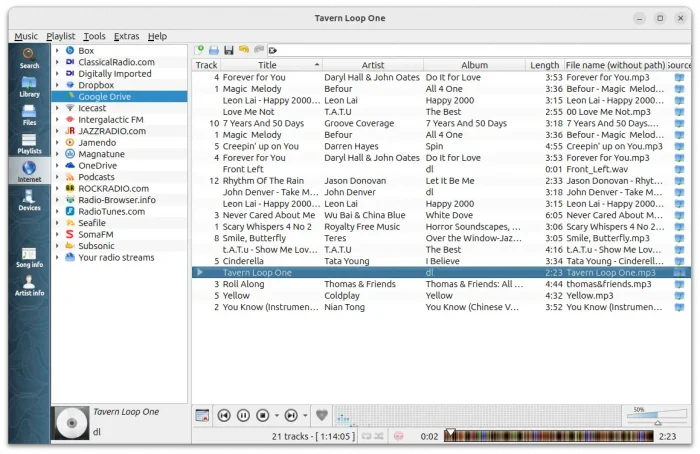Screen dimensions: 700x454
Task: Sort by File name (without path) header
Action: tap(615, 65)
